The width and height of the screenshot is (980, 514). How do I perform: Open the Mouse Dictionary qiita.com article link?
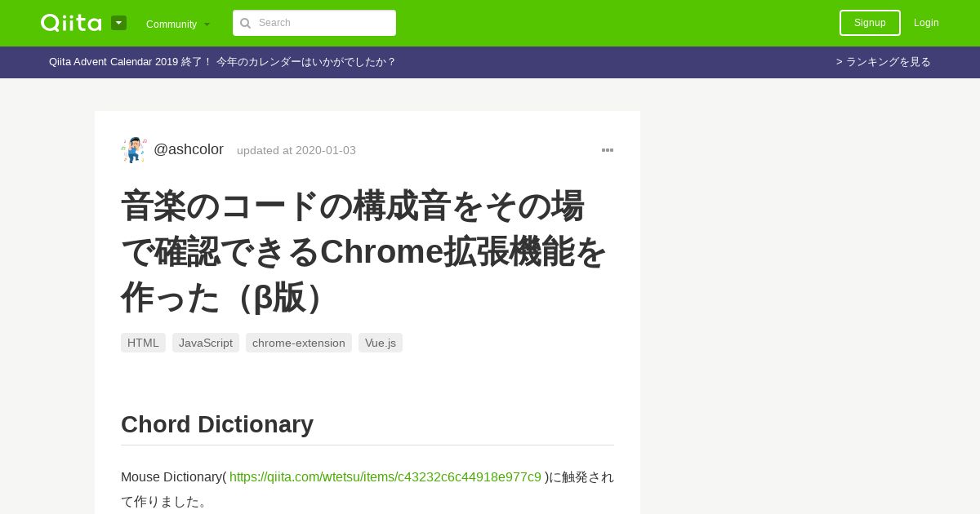click(x=385, y=476)
